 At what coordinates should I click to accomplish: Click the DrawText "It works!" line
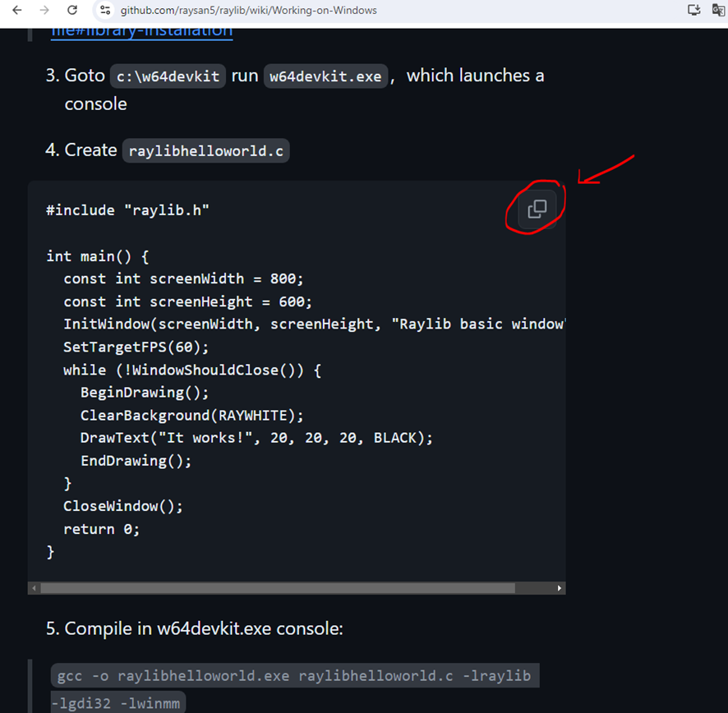pyautogui.click(x=256, y=438)
